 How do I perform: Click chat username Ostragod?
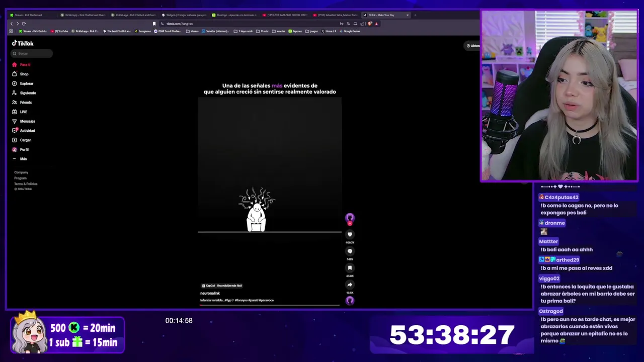click(x=550, y=311)
